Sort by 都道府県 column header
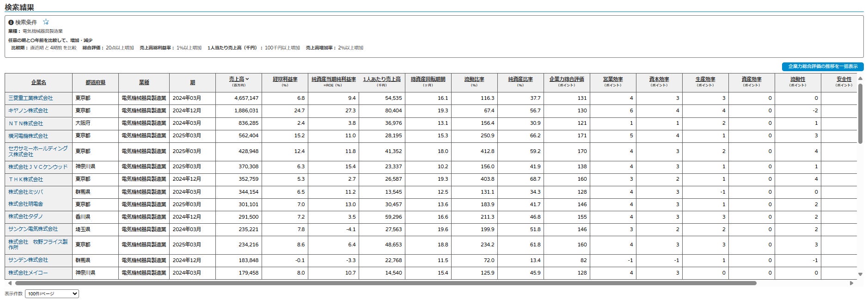 [95, 82]
